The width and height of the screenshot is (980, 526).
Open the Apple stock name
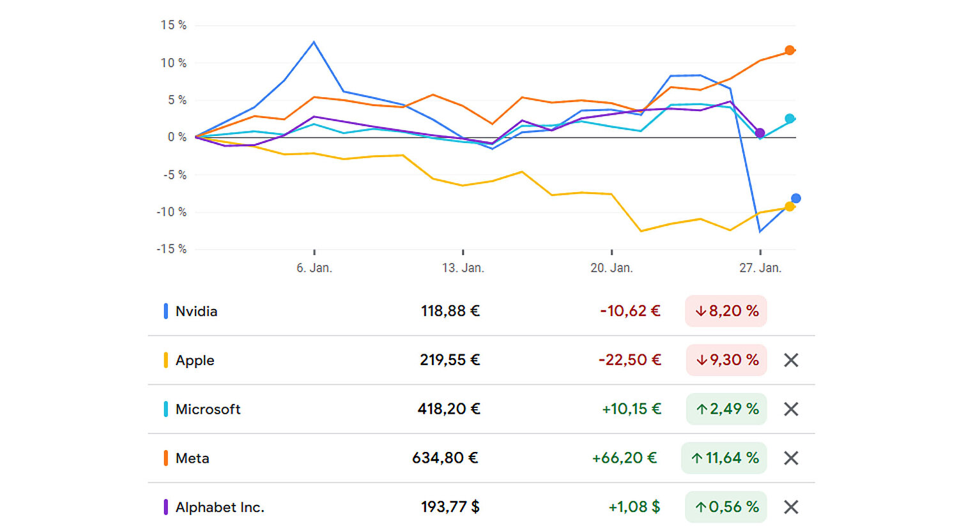pos(195,360)
